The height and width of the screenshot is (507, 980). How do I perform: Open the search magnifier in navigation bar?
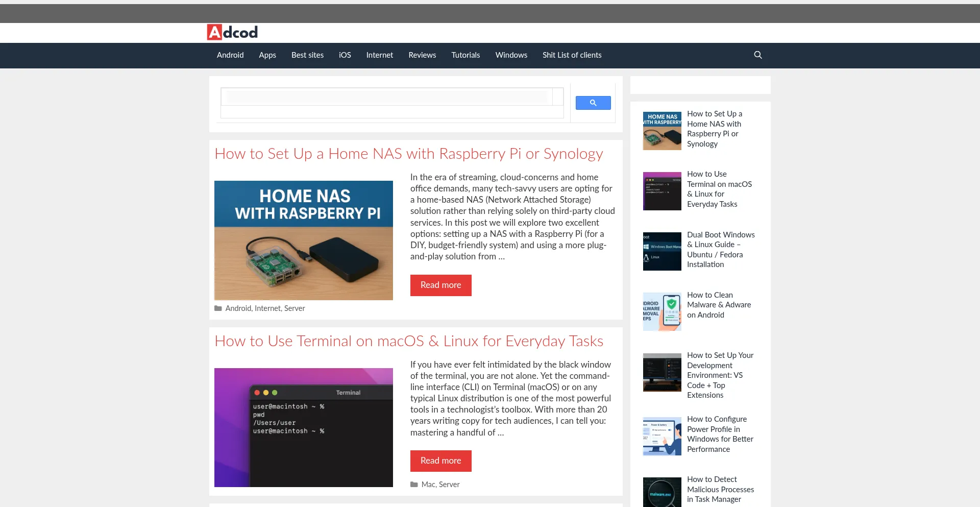coord(758,55)
